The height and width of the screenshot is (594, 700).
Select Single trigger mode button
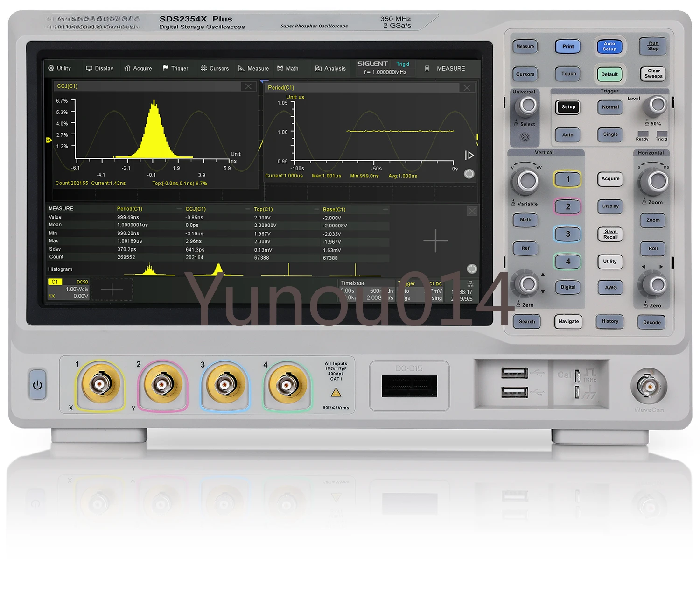coord(610,134)
